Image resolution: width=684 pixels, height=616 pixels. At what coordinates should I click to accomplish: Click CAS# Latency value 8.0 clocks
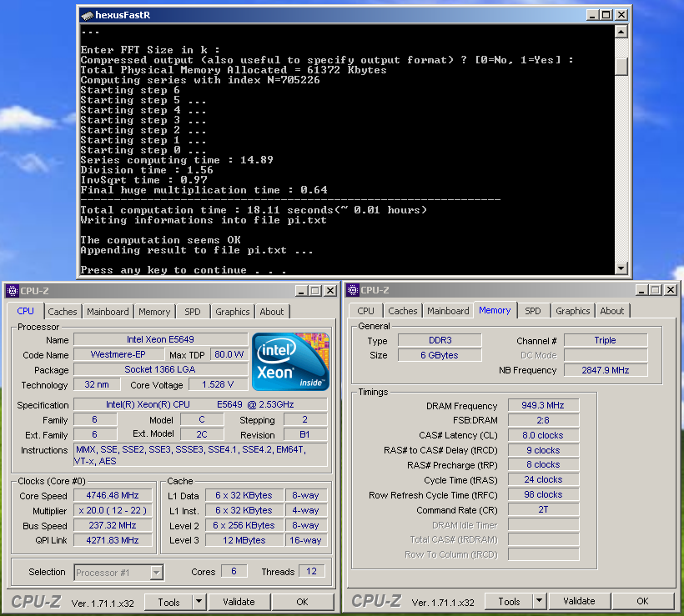(x=543, y=435)
